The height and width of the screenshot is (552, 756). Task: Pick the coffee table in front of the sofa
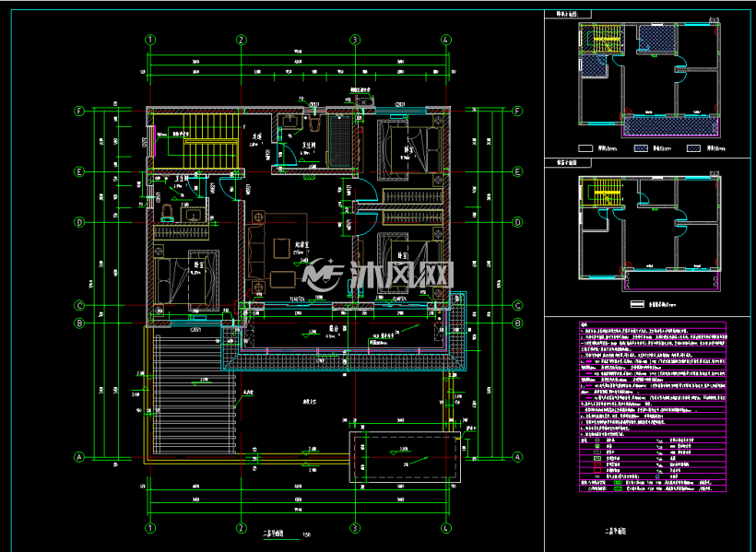click(x=282, y=249)
